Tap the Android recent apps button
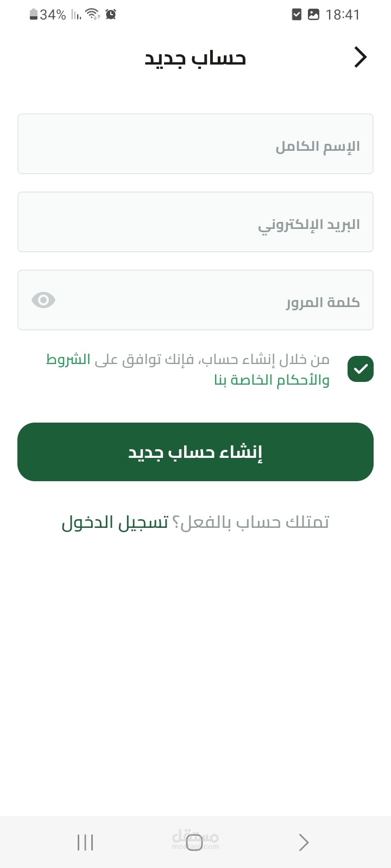 tap(85, 843)
